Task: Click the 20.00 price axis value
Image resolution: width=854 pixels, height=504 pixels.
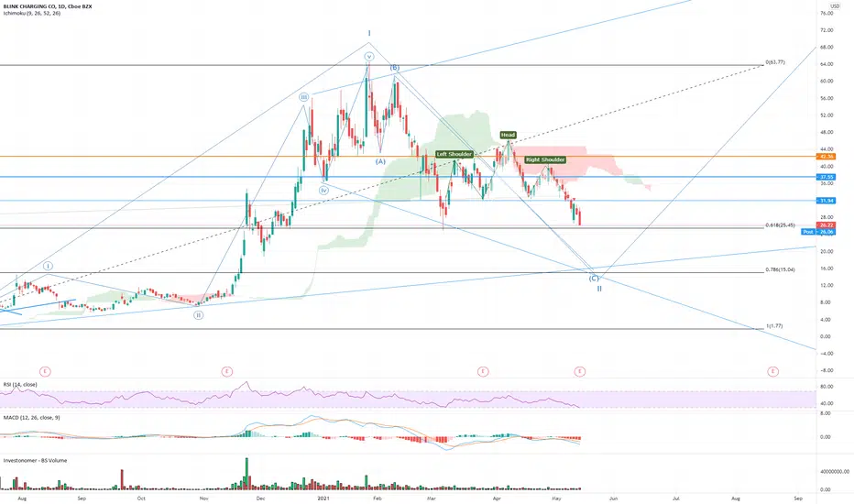Action: click(x=827, y=251)
